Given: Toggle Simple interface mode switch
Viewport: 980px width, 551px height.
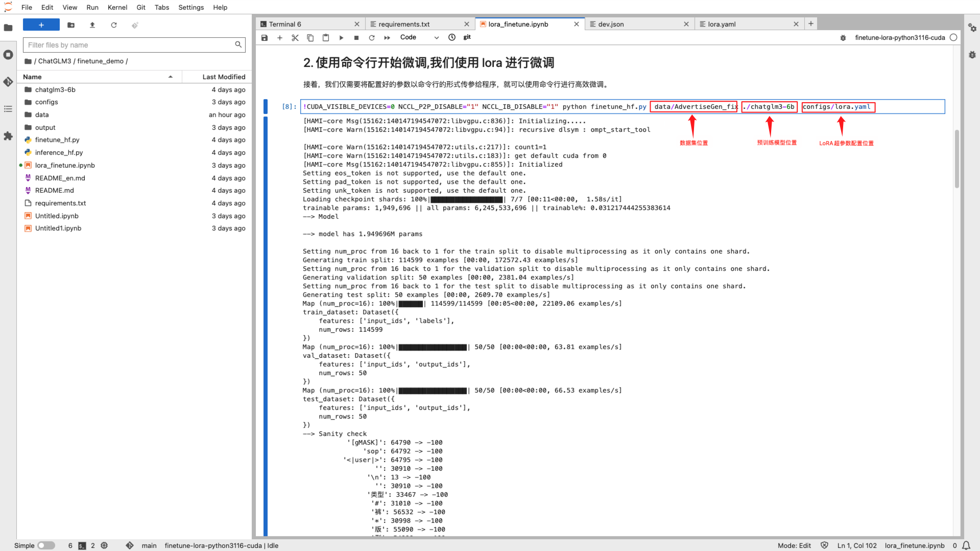Looking at the screenshot, I should [46, 545].
